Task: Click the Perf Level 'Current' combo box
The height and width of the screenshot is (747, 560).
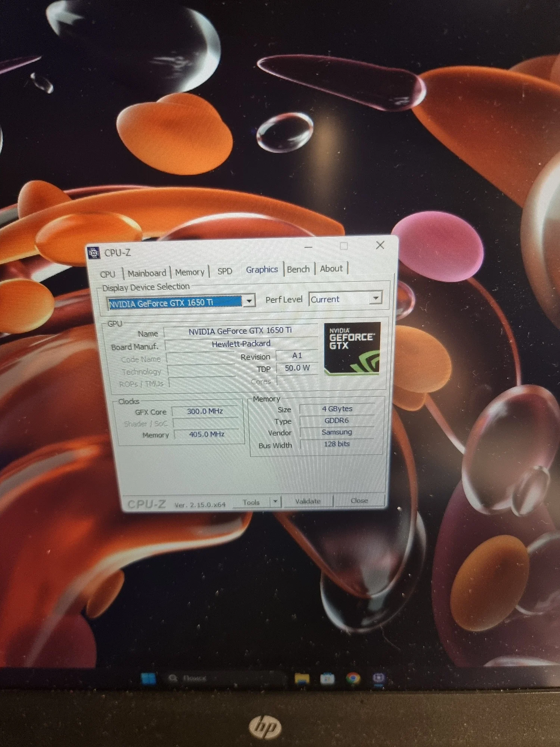Action: click(x=345, y=299)
